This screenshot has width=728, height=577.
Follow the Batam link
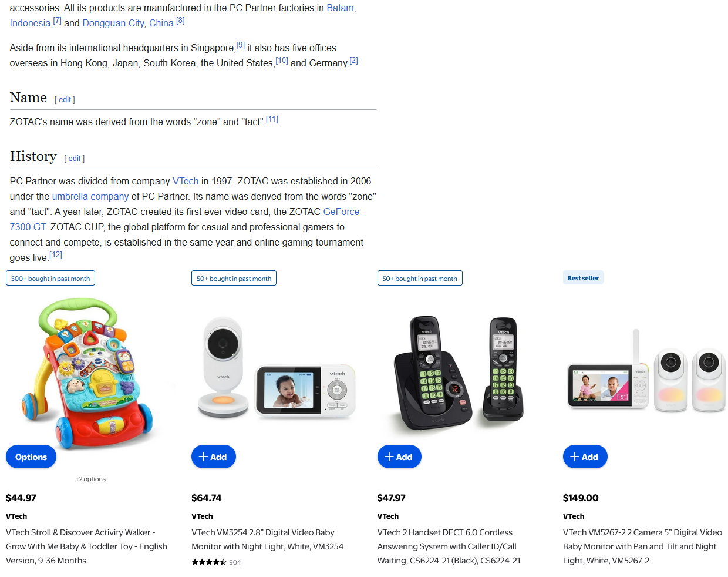[x=341, y=8]
